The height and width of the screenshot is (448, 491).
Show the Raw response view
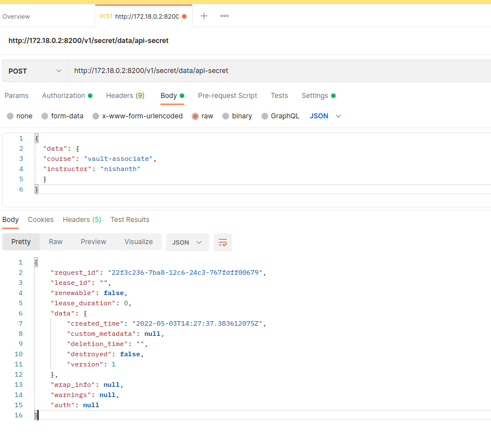pos(56,242)
